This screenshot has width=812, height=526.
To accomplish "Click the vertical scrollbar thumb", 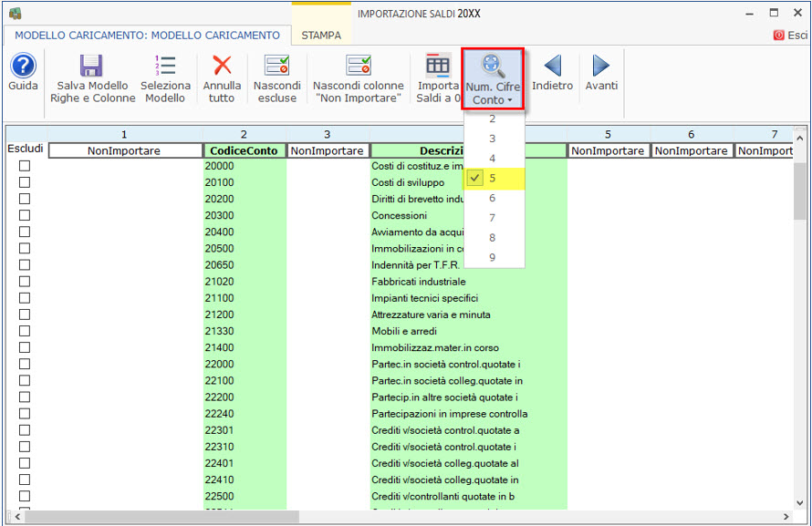I will coord(800,191).
